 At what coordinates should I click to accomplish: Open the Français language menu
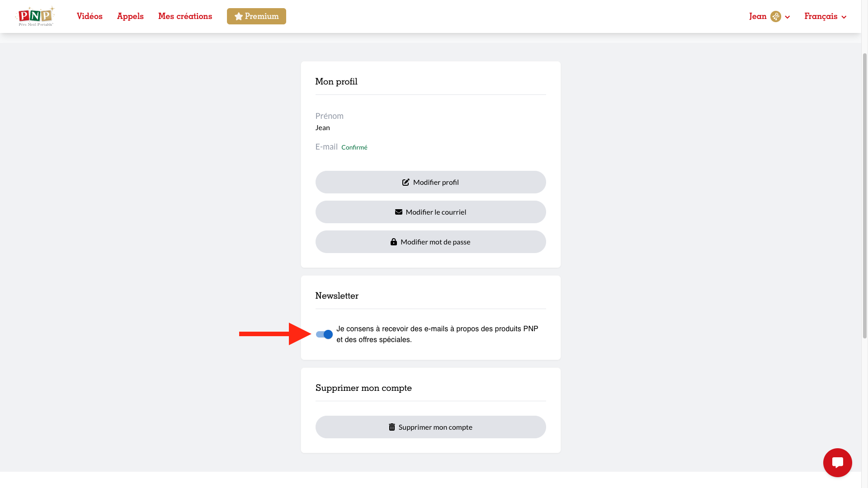pyautogui.click(x=825, y=16)
